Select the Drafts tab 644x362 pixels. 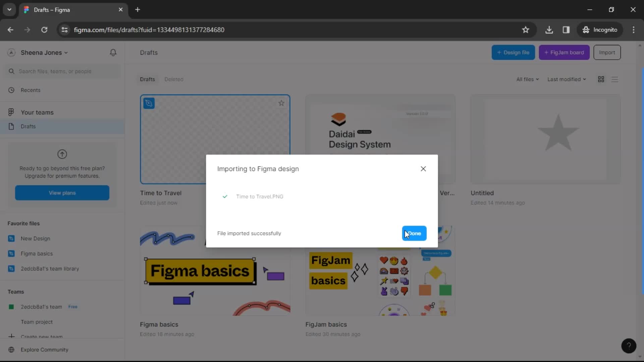pos(147,79)
